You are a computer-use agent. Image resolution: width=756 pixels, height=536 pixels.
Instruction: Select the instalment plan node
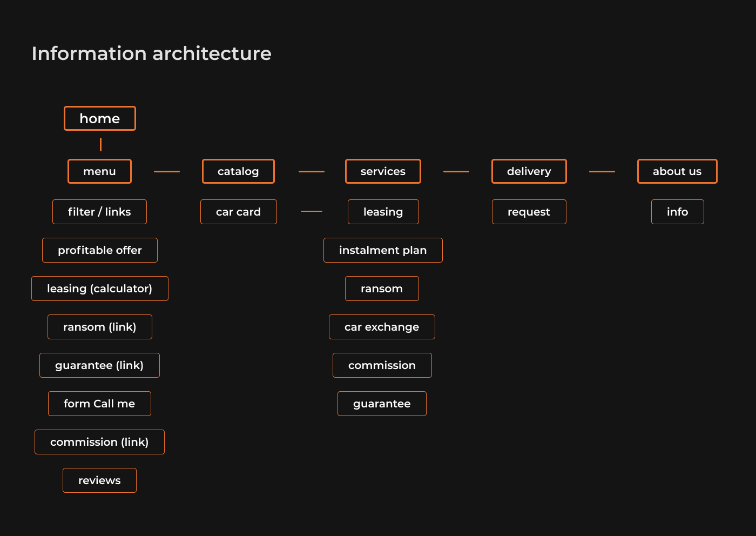point(383,250)
